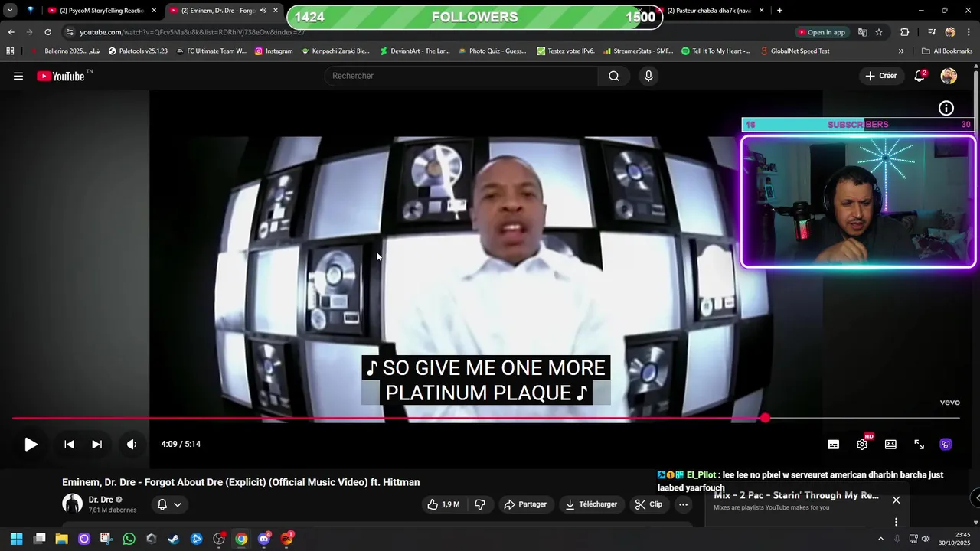Open Chrome three-dot menu
This screenshot has height=551, width=980.
967,32
